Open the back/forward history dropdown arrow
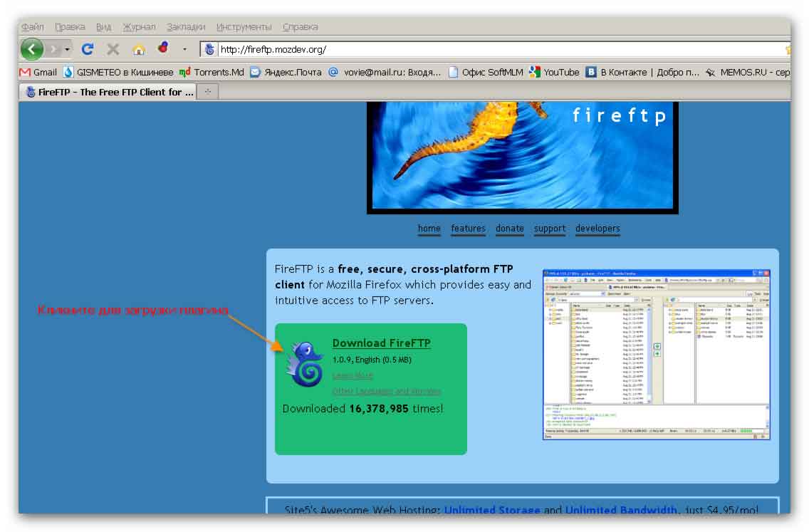The height and width of the screenshot is (532, 809). coord(66,50)
